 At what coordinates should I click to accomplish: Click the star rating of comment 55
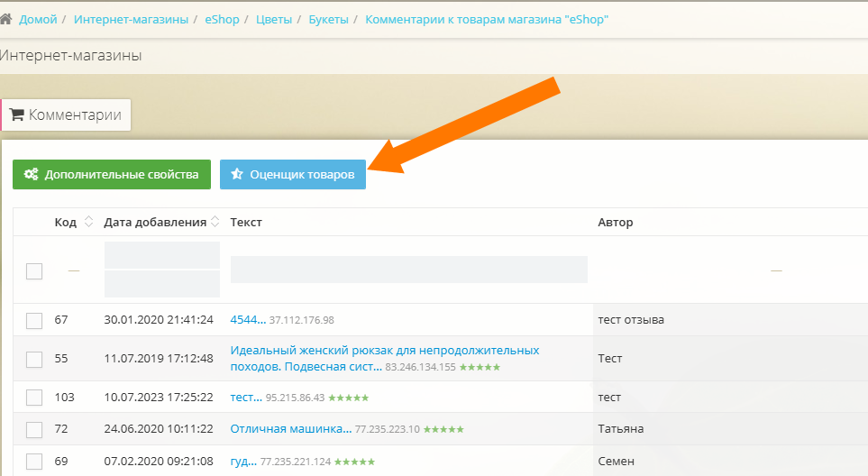[481, 368]
